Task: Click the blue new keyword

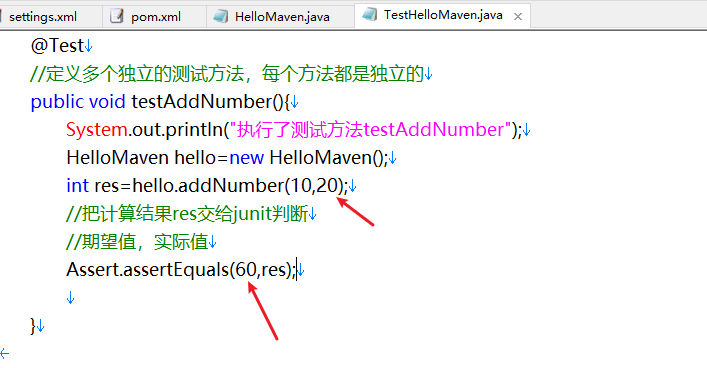Action: point(246,158)
